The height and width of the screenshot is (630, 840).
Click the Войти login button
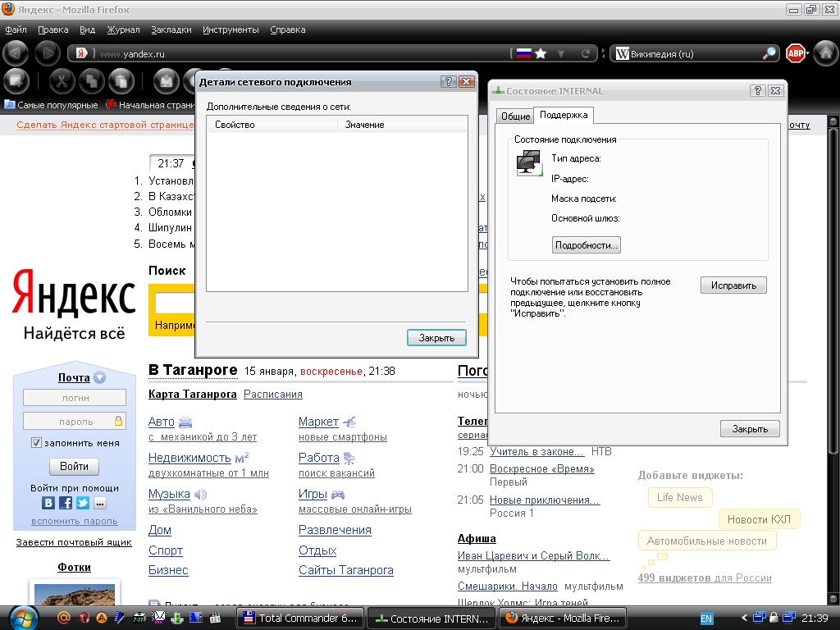point(74,467)
